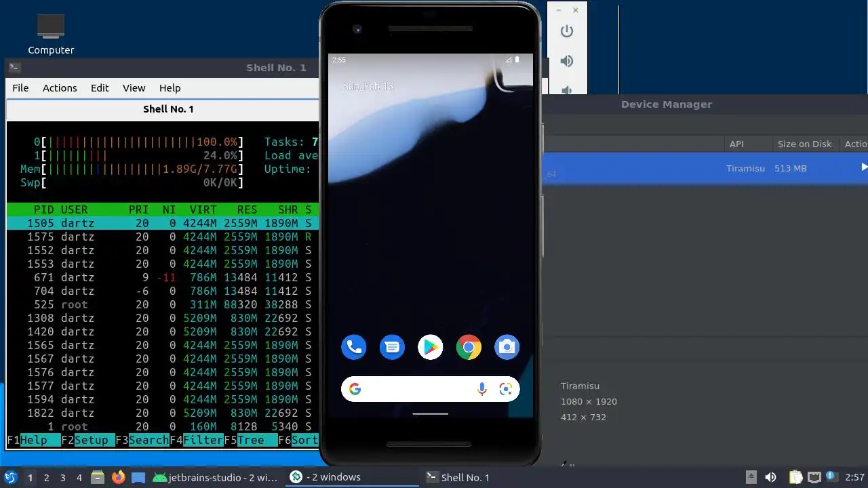This screenshot has height=488, width=868.
Task: Tap the microphone icon in Google search bar
Action: 481,389
